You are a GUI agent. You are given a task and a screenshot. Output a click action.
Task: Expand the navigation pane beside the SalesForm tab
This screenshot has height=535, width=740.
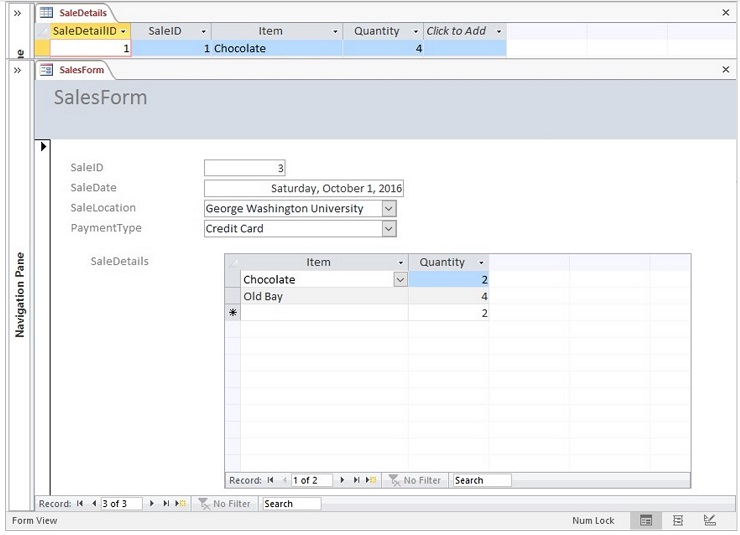pyautogui.click(x=18, y=70)
